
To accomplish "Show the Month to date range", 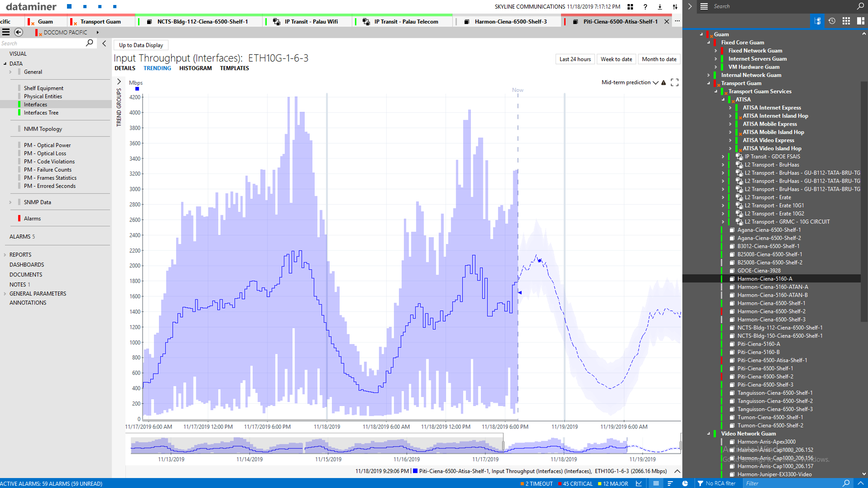I will (659, 59).
